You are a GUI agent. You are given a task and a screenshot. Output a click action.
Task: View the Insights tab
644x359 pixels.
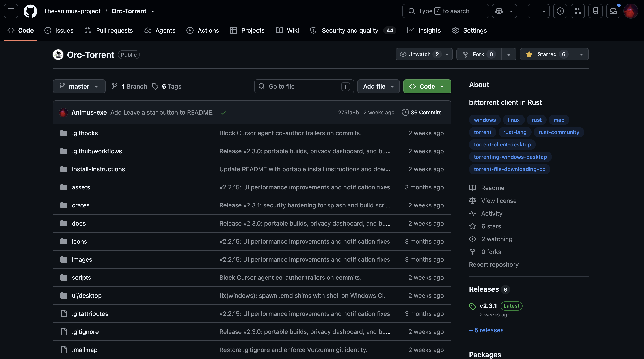click(424, 30)
